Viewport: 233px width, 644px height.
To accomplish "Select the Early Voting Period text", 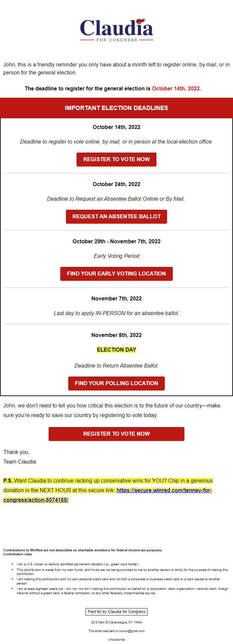I will tap(116, 256).
